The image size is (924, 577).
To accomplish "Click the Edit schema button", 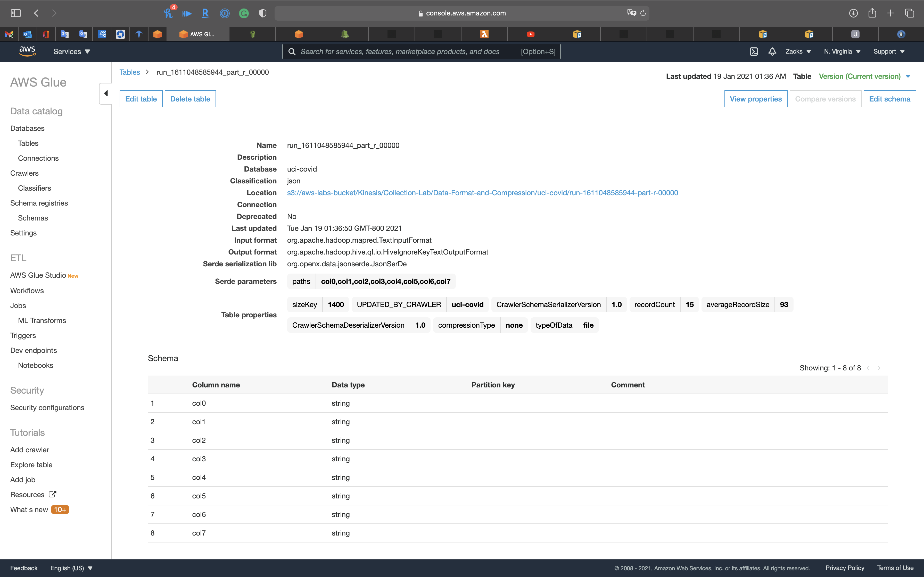I will tap(889, 99).
